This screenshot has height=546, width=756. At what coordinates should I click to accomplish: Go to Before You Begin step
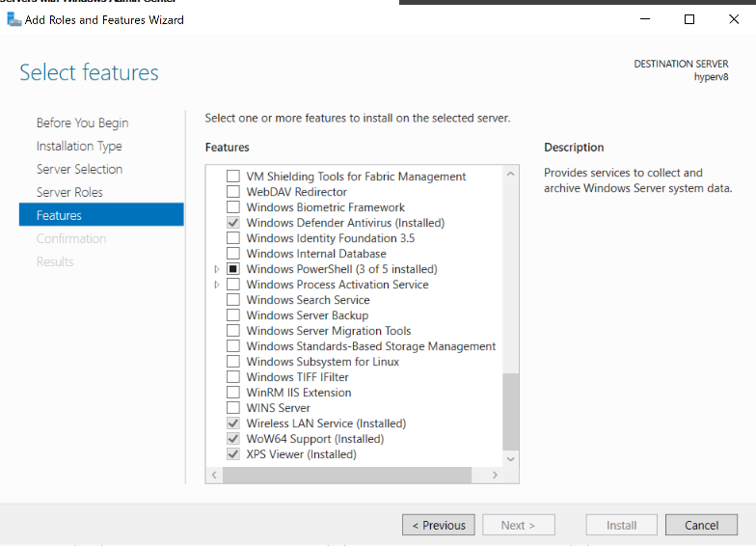point(83,123)
